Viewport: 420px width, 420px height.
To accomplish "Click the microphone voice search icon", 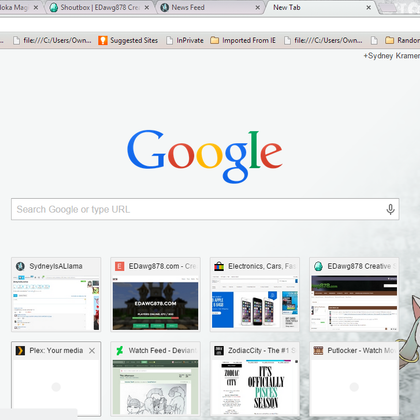I will (390, 209).
